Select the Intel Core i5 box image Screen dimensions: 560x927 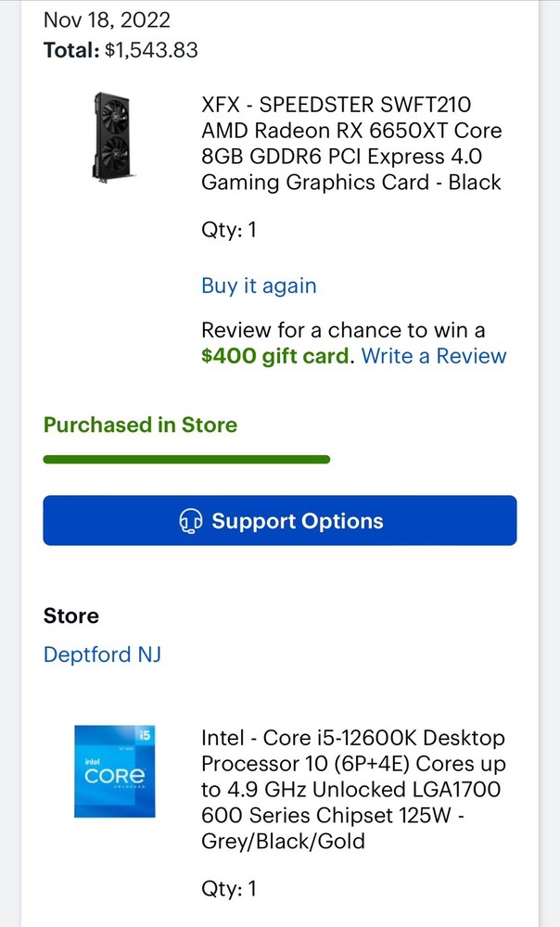point(113,772)
